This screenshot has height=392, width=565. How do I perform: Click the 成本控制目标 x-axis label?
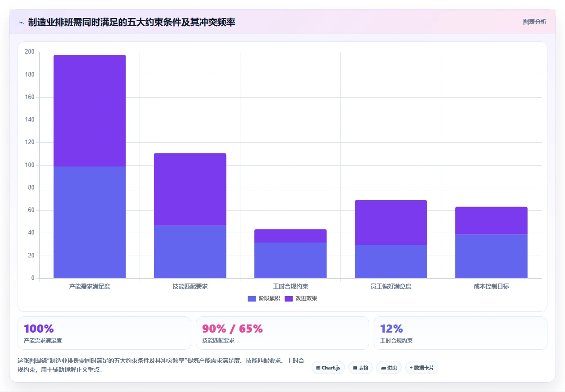[491, 286]
